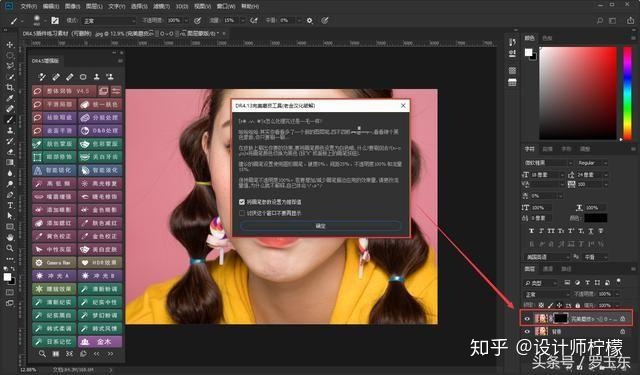Open the blend mode dropdown in options bar

pyautogui.click(x=109, y=20)
